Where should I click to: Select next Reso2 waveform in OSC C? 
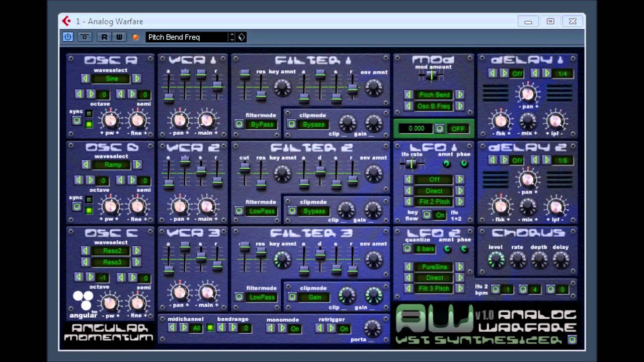[x=136, y=250]
